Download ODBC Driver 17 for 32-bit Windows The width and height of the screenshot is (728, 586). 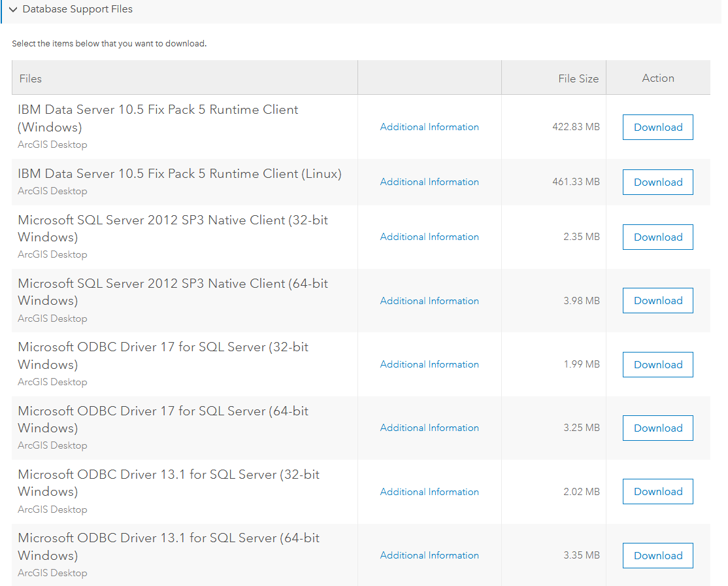tap(657, 364)
